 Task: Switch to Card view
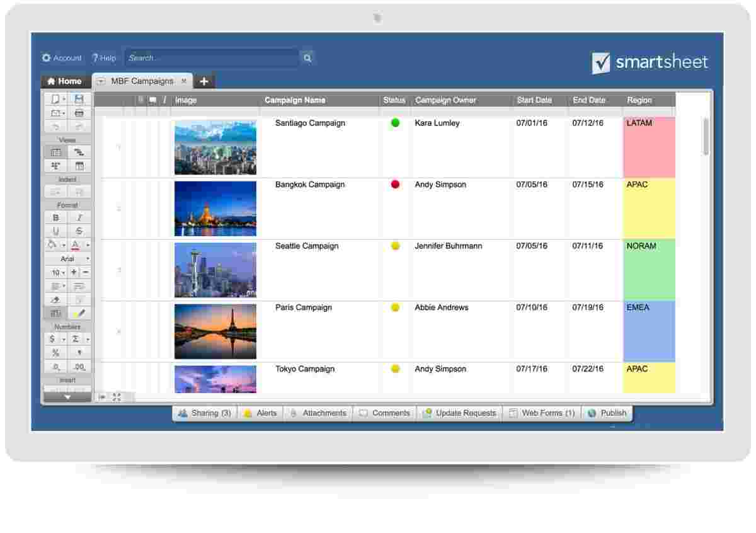[55, 166]
